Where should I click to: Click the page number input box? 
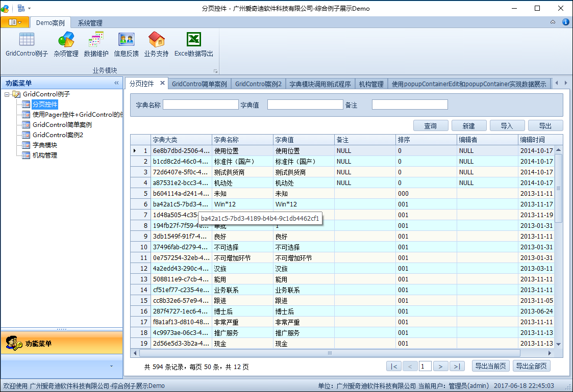pos(425,366)
